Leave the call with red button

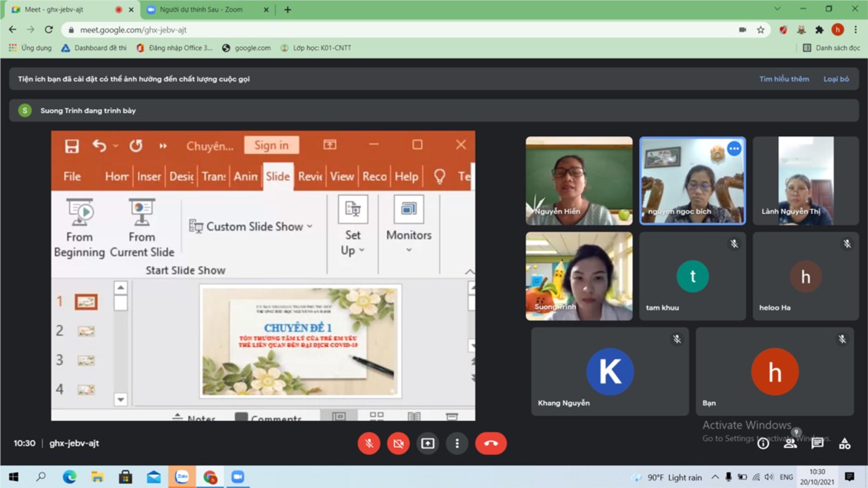coord(491,443)
